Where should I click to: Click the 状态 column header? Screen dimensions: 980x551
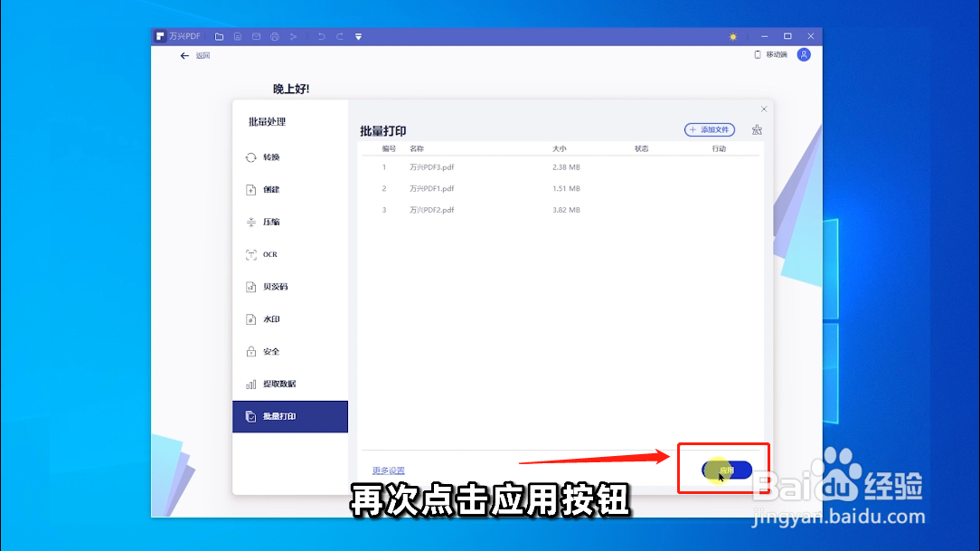point(641,149)
